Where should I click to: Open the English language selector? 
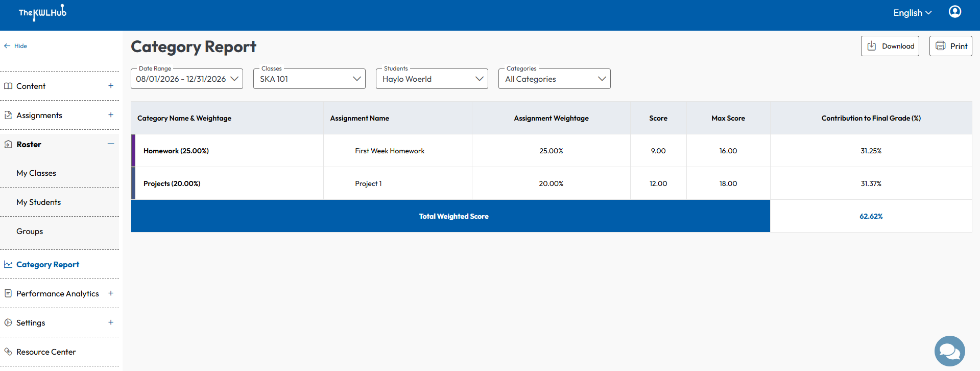(x=912, y=13)
